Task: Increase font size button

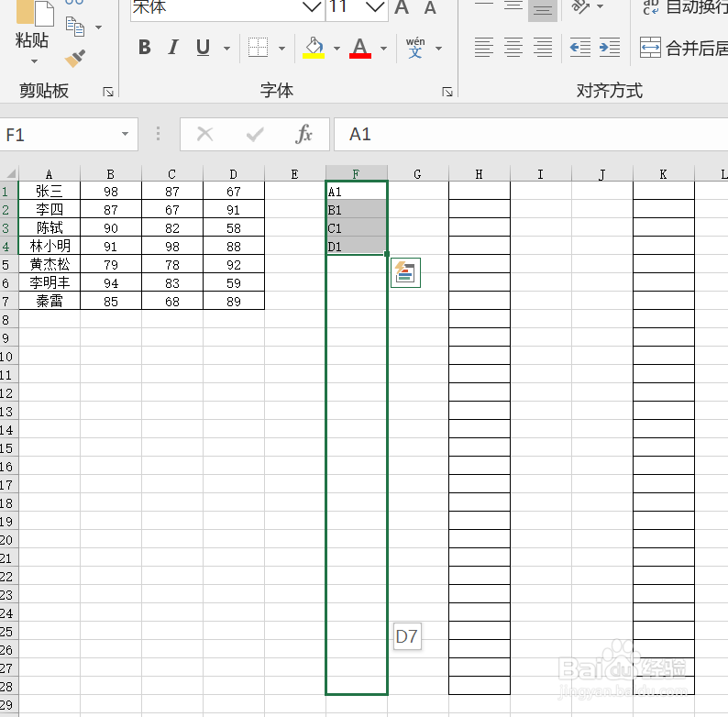Action: 402,7
